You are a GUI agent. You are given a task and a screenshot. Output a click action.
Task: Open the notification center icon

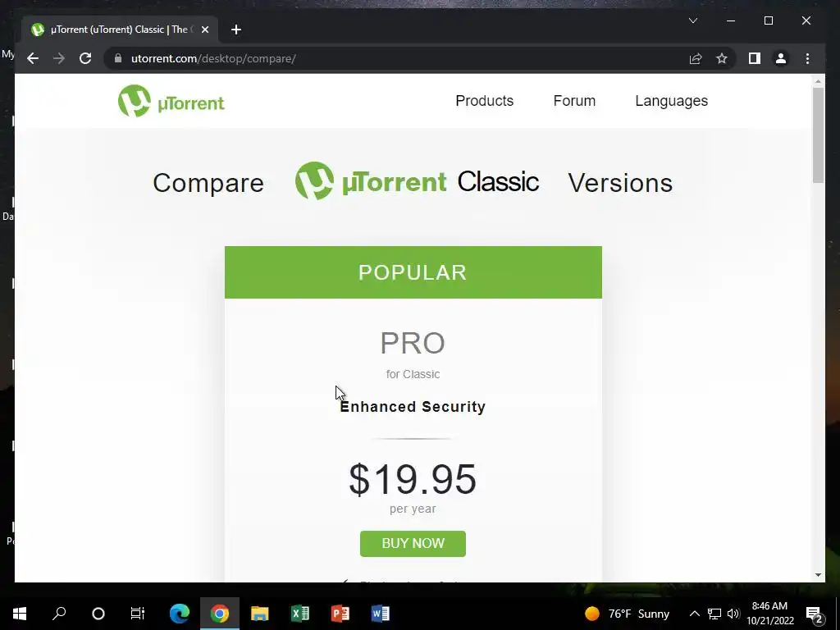815,614
